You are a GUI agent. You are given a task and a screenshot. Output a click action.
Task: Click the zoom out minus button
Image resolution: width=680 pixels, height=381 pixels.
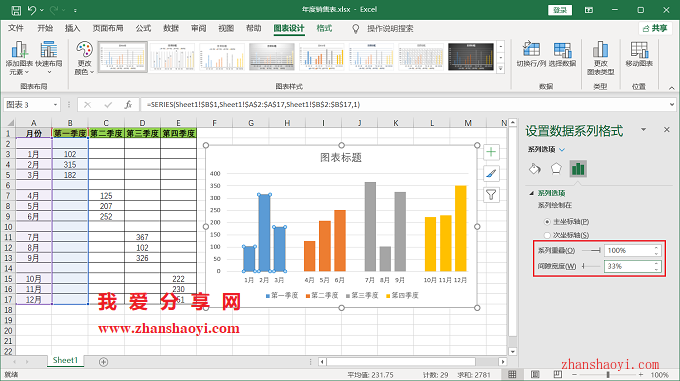(574, 374)
